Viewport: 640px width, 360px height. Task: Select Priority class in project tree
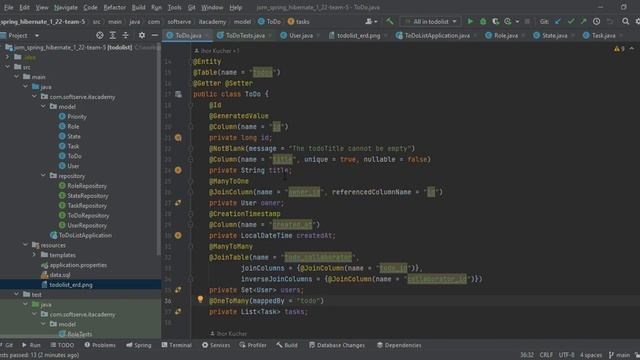pos(77,117)
